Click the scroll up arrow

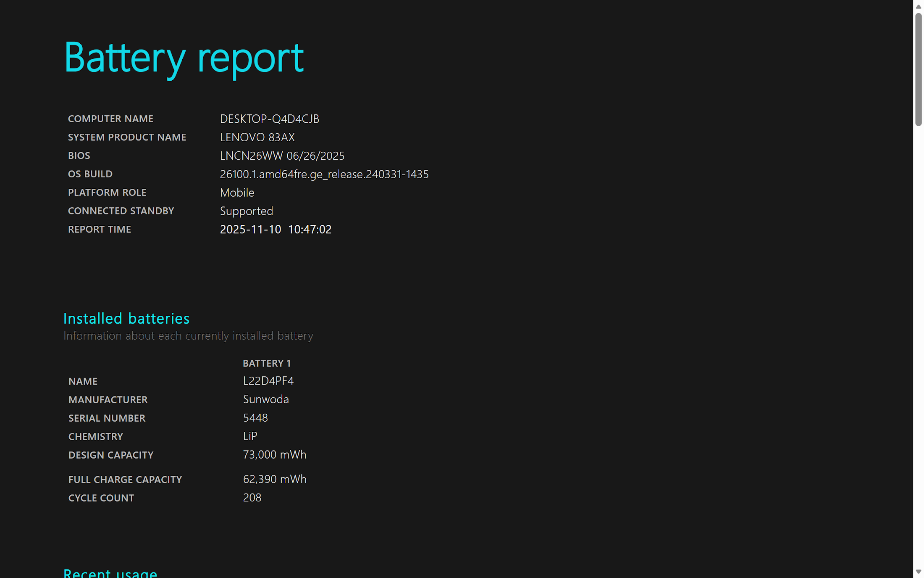click(x=918, y=6)
